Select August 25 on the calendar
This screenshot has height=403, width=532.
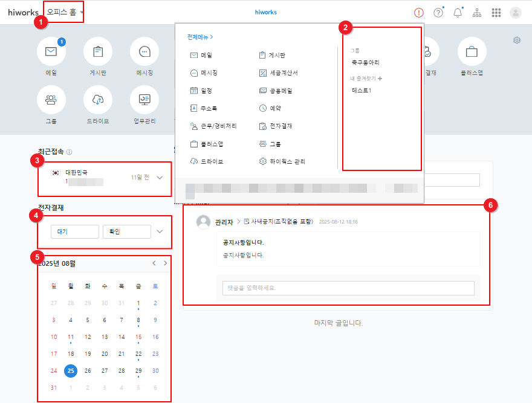tap(71, 370)
